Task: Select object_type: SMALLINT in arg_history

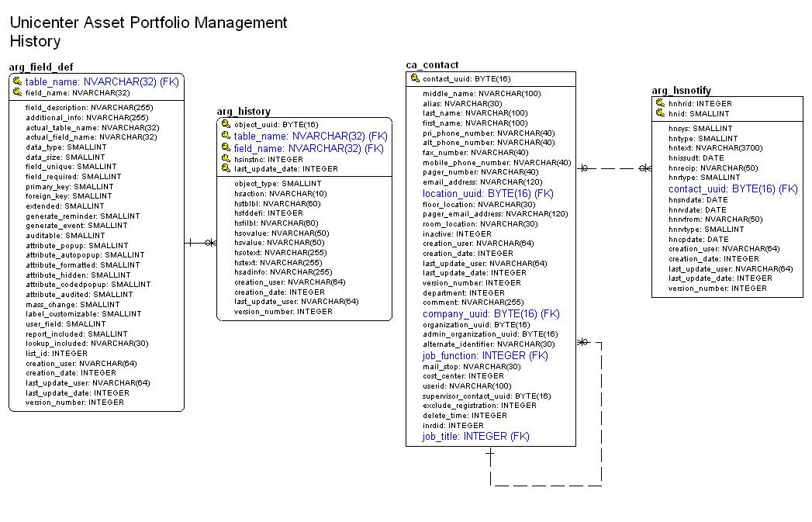Action: (278, 183)
